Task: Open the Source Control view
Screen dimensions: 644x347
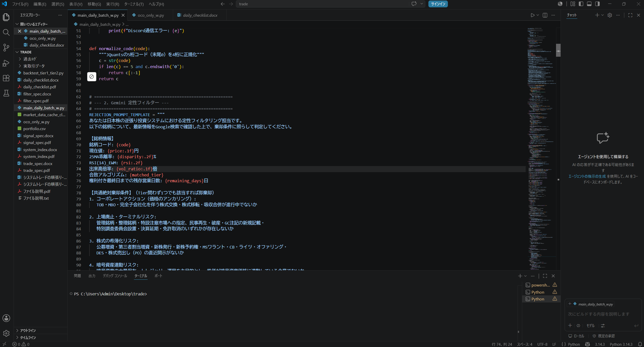Action: [x=6, y=48]
